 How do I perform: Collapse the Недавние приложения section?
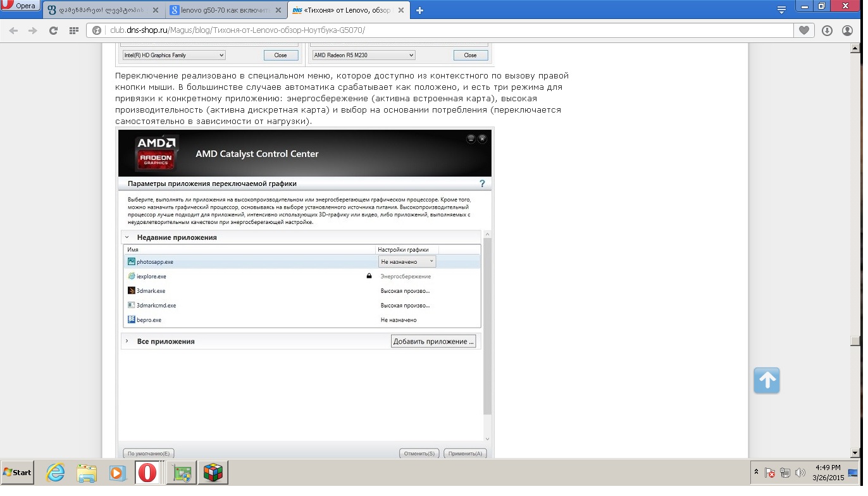[127, 237]
